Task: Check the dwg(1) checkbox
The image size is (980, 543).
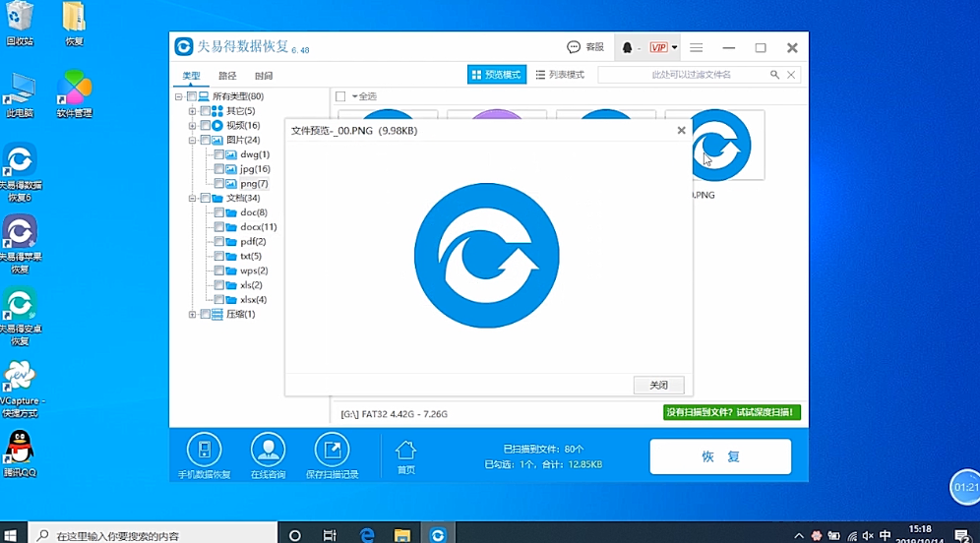Action: tap(218, 154)
